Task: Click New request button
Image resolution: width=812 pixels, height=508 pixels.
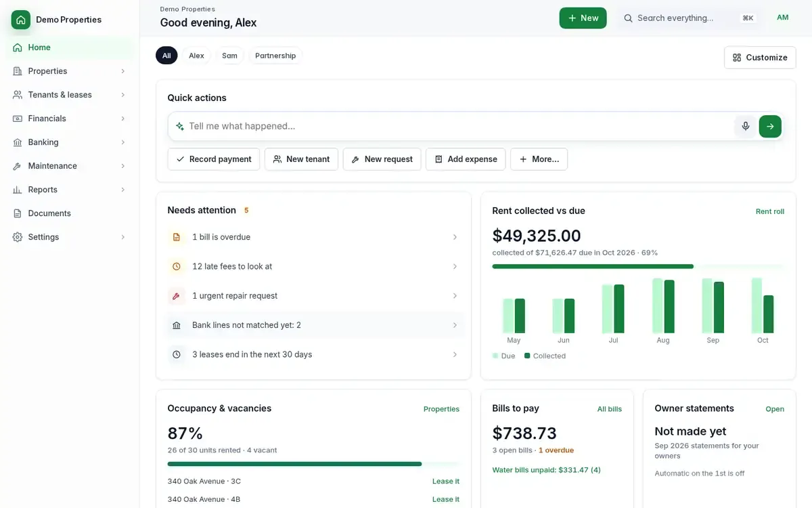Action: tap(382, 159)
